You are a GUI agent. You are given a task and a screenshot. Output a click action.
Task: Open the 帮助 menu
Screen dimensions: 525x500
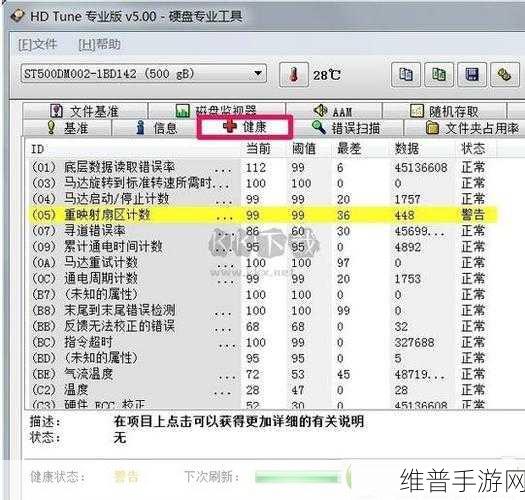pos(99,44)
